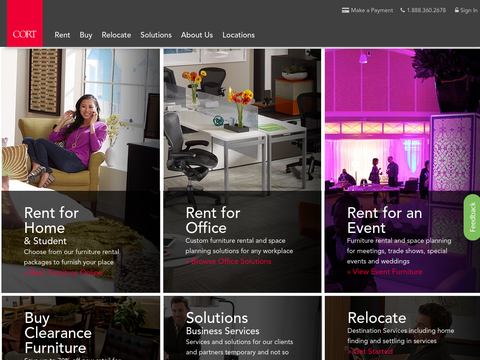This screenshot has height=360, width=480.
Task: Click the office desk and chairs photo
Action: (x=242, y=120)
